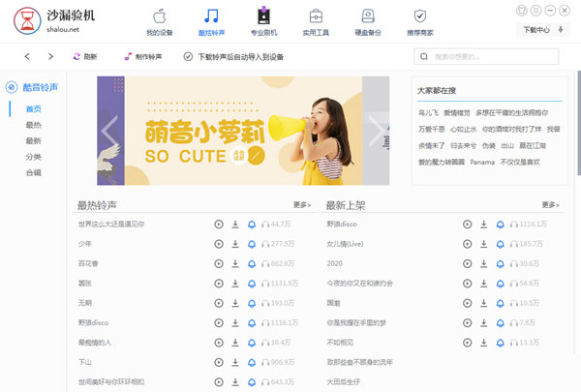Toggle 下载铃声后自动导入到设备 option

coord(188,57)
